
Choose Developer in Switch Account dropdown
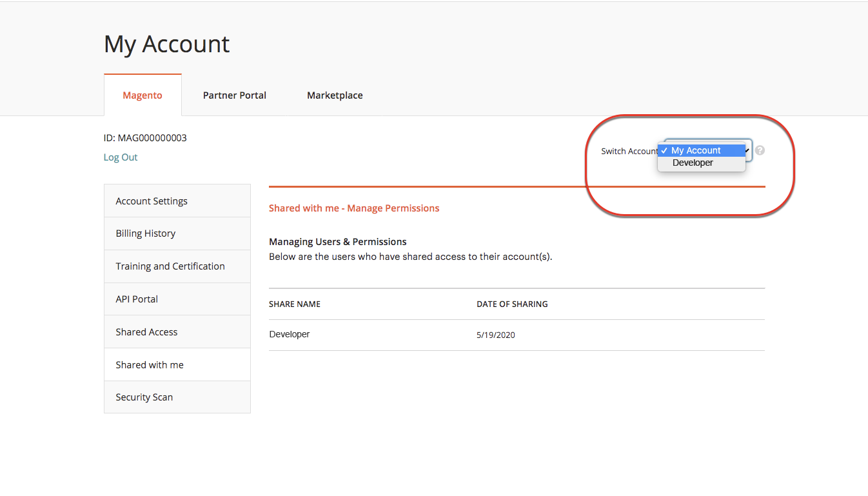pos(702,163)
